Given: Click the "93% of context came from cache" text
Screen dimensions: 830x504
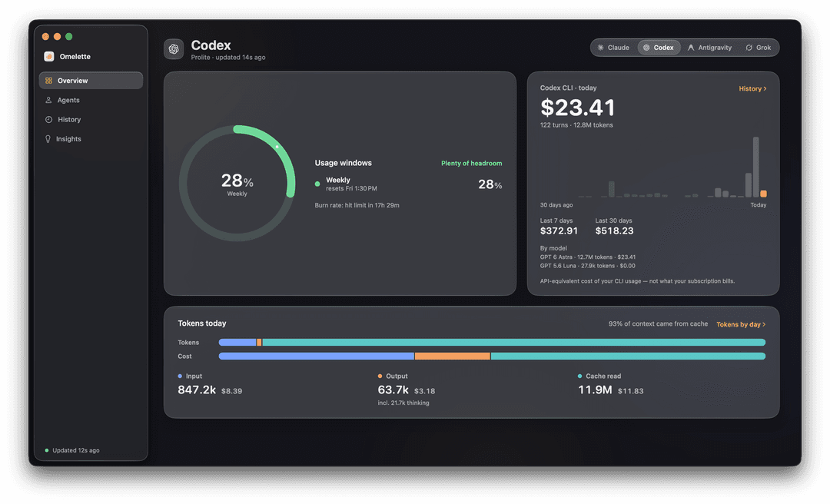Looking at the screenshot, I should 658,324.
